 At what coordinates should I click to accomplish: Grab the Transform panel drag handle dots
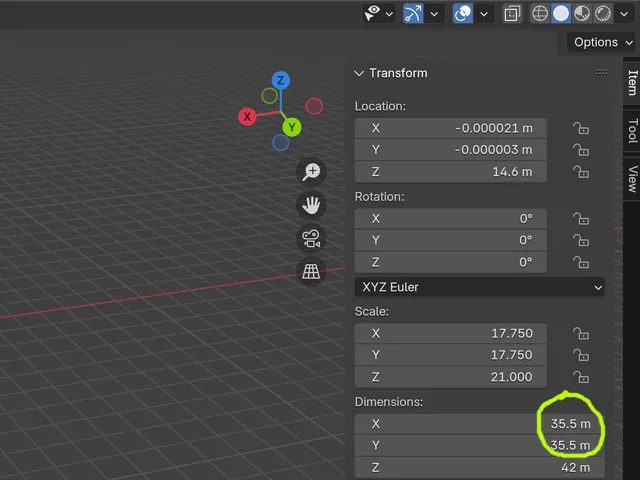601,72
